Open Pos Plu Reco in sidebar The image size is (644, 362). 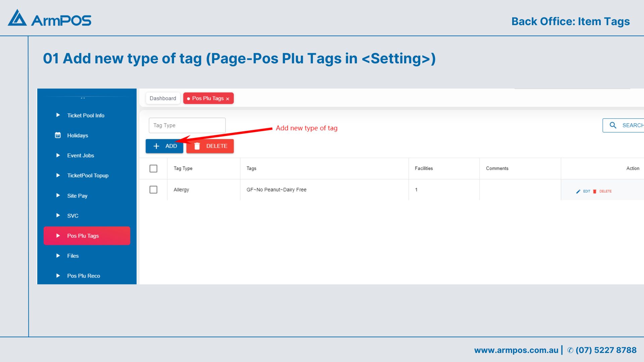tap(84, 276)
